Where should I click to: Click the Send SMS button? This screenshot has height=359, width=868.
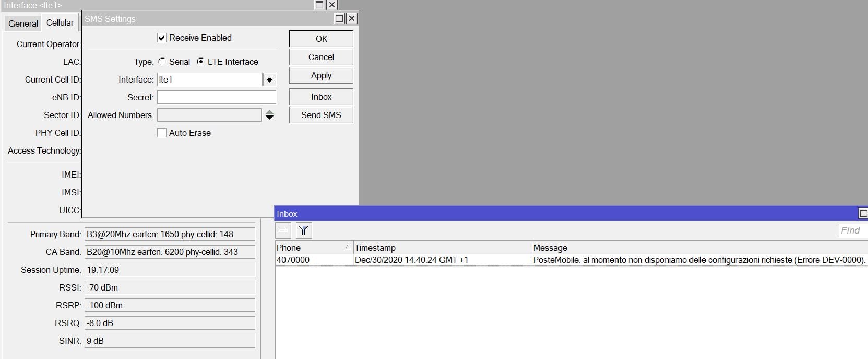pyautogui.click(x=321, y=115)
